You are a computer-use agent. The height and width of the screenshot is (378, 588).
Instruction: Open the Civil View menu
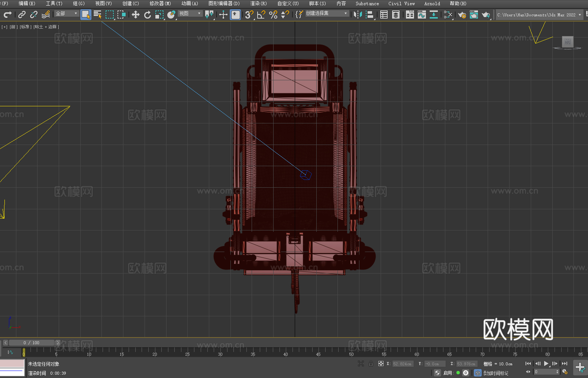pos(401,3)
